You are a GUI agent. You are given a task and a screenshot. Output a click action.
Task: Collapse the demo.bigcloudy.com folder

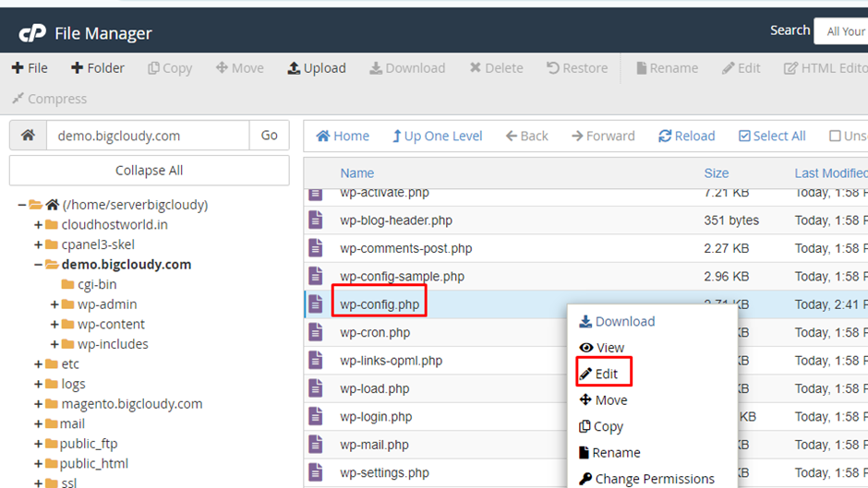coord(38,265)
